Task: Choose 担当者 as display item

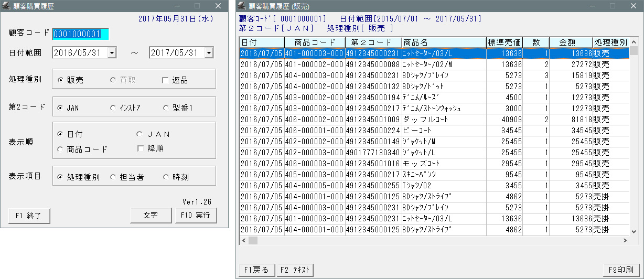Action: (113, 177)
